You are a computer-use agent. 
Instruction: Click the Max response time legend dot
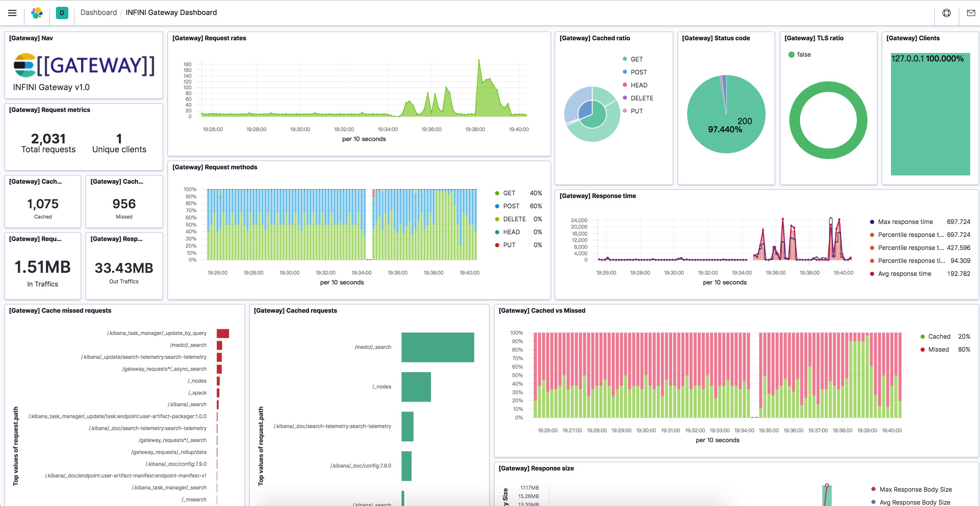click(872, 222)
